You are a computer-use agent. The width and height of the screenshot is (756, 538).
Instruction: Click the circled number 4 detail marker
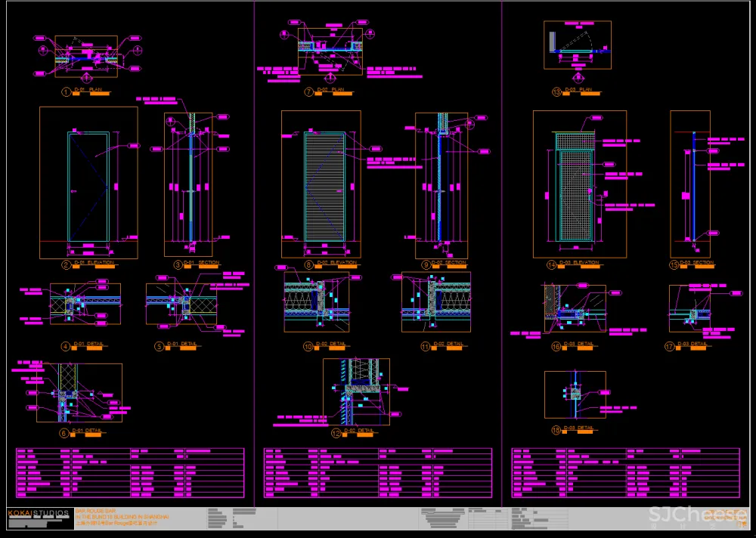(x=66, y=346)
